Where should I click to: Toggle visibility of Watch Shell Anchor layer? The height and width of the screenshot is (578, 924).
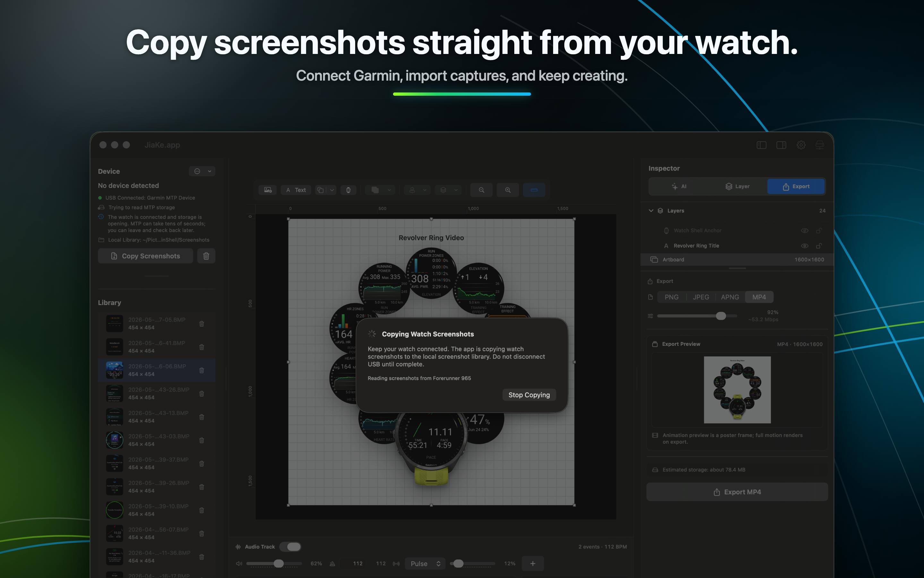point(805,231)
